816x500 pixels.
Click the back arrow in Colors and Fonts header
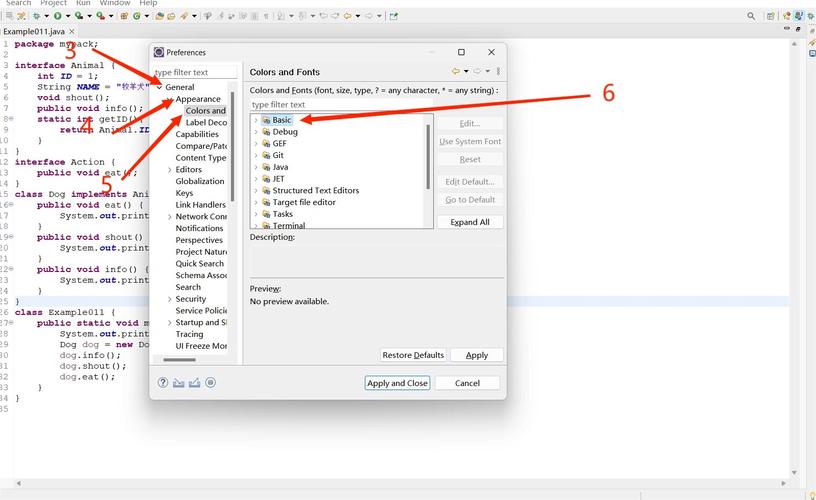(x=455, y=72)
